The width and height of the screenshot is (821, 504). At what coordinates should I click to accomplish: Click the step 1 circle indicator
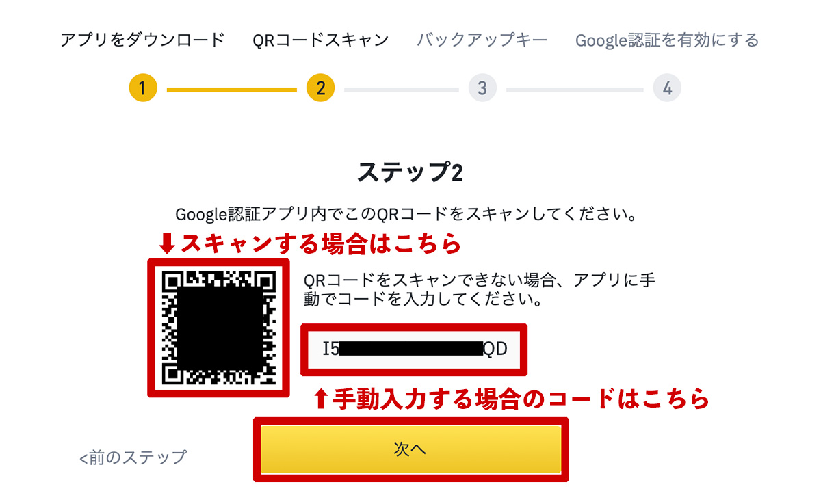142,88
